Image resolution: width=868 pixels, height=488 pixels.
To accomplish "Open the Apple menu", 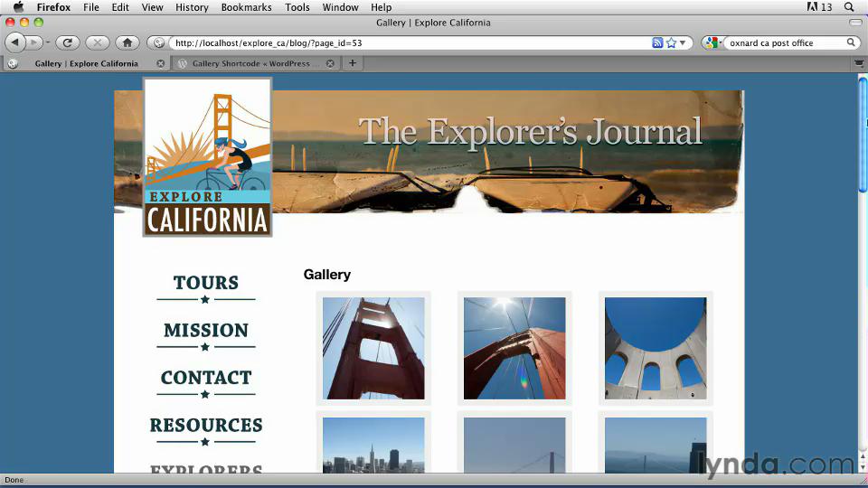I will pyautogui.click(x=18, y=7).
